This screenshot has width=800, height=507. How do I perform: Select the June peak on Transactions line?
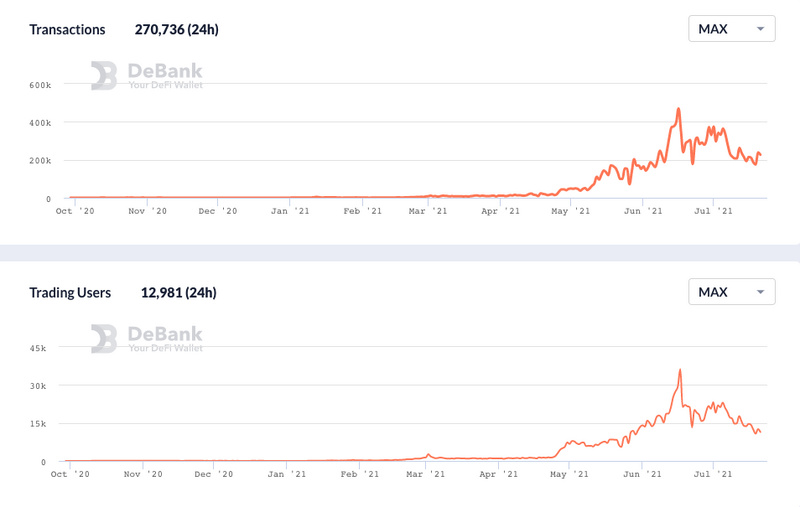pos(679,109)
